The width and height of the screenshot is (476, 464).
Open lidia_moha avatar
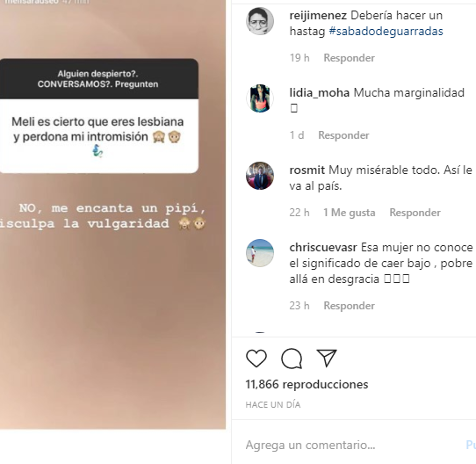(260, 98)
